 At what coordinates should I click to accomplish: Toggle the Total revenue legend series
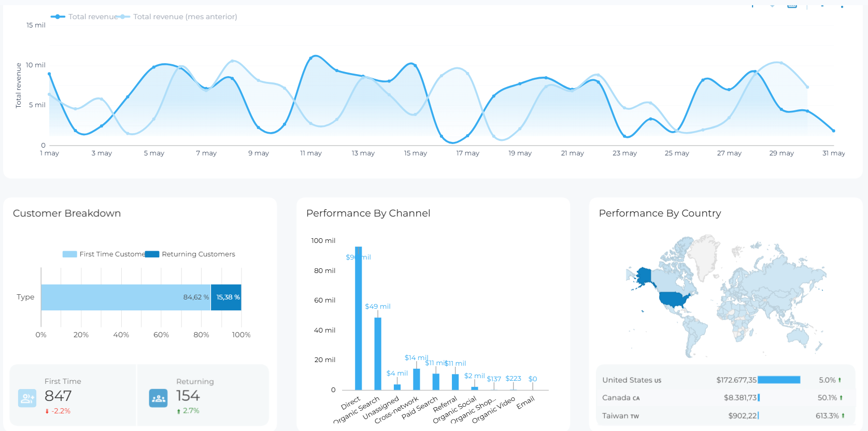tap(84, 17)
